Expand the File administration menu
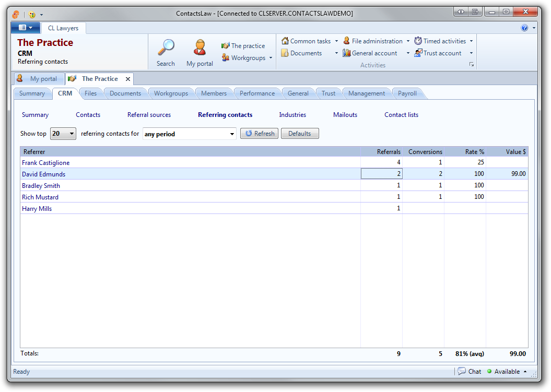Viewport: 551px width, 392px height. pos(408,41)
